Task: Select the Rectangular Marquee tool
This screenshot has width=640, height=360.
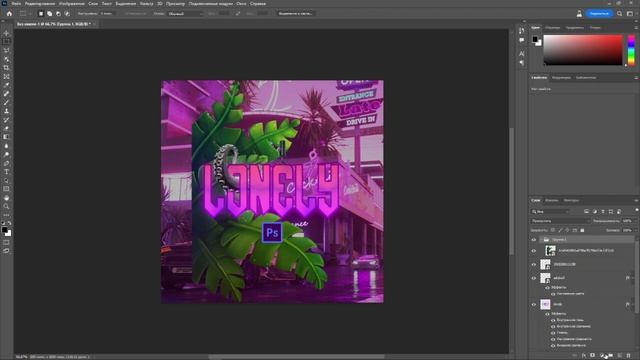Action: 6,42
